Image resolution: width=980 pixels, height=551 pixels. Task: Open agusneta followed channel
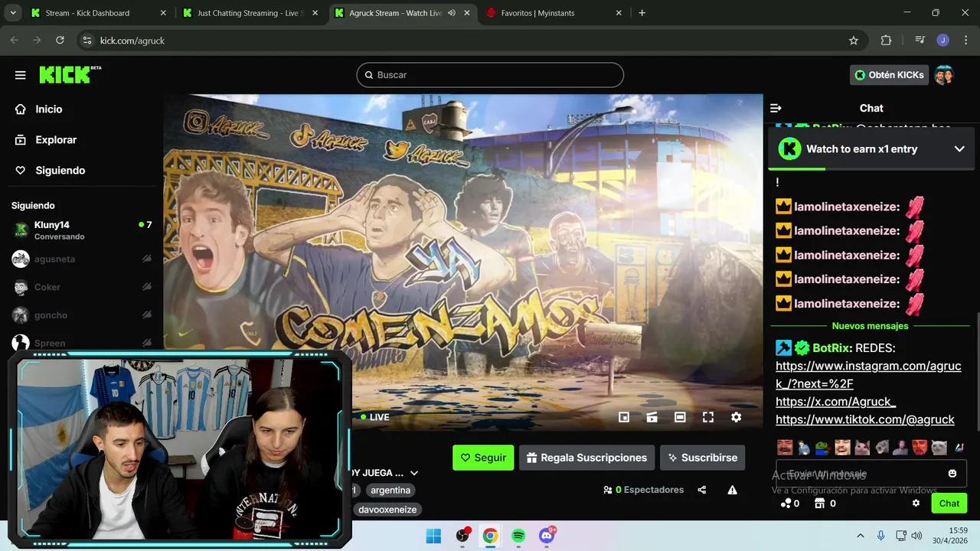(82, 259)
